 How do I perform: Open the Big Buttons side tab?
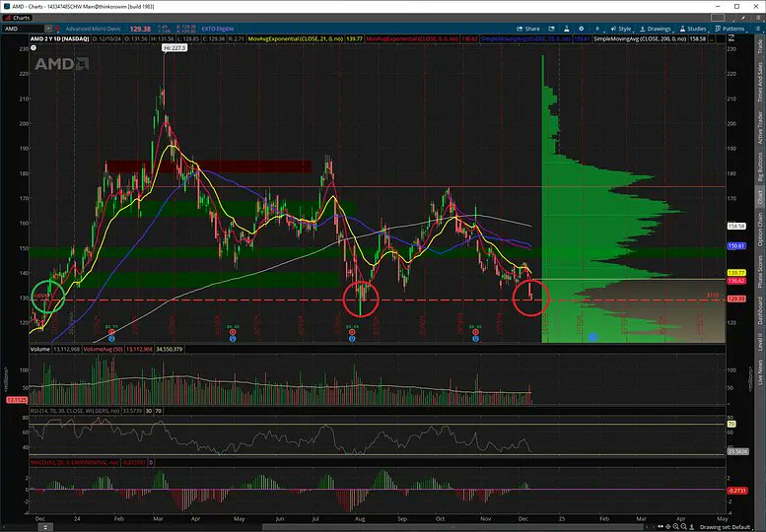(x=760, y=166)
